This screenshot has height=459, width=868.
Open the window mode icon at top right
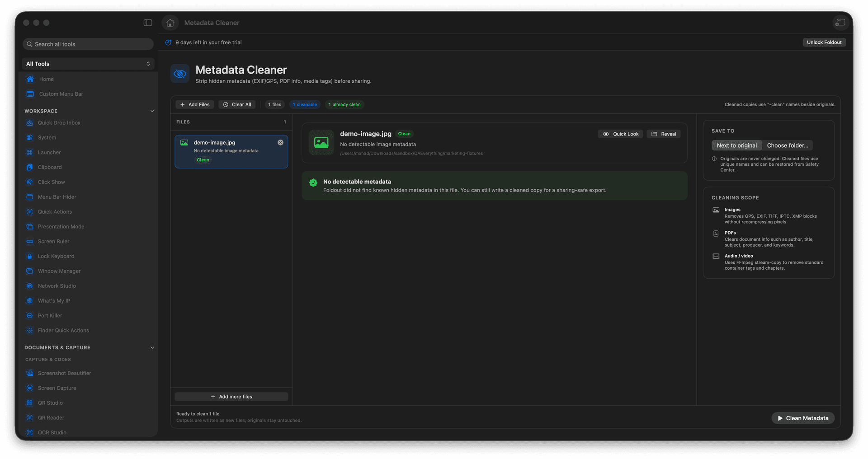point(840,23)
